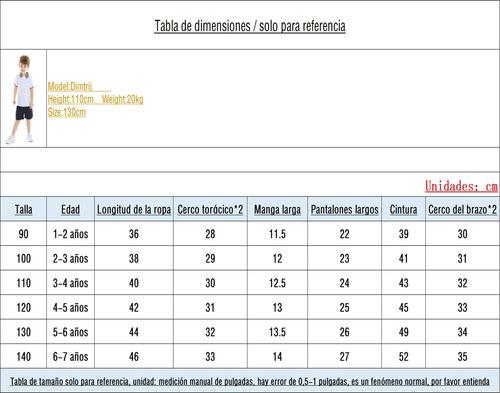500x393 pixels.
Task: Click the cintura value 52 cell
Action: (x=403, y=357)
